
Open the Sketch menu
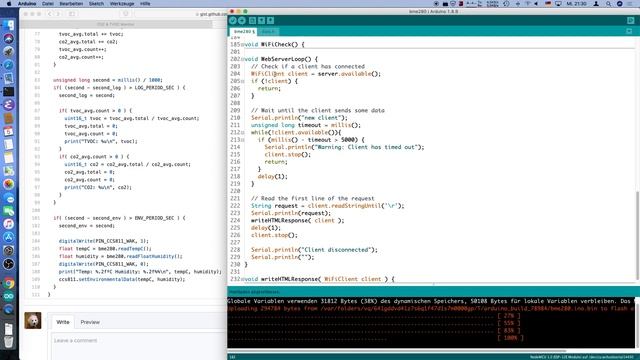coord(96,4)
